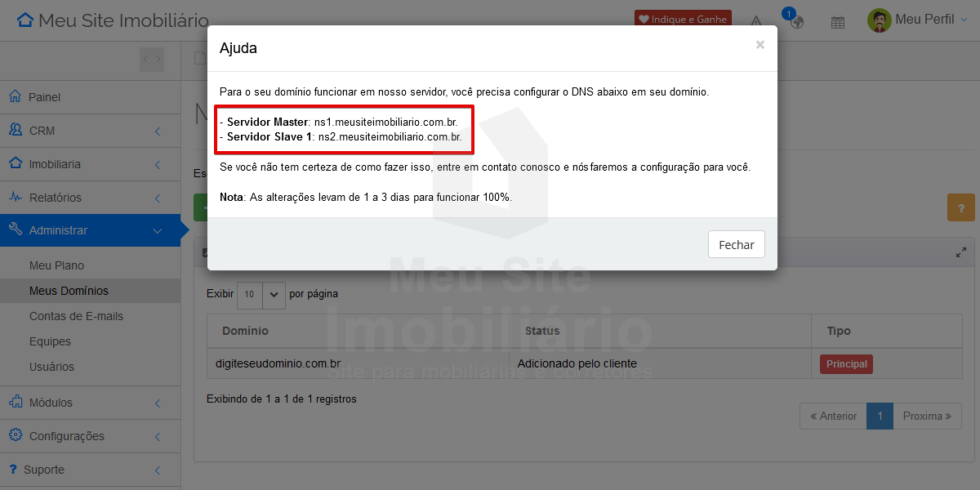
Task: Go to Equipes submenu item
Action: pos(50,341)
